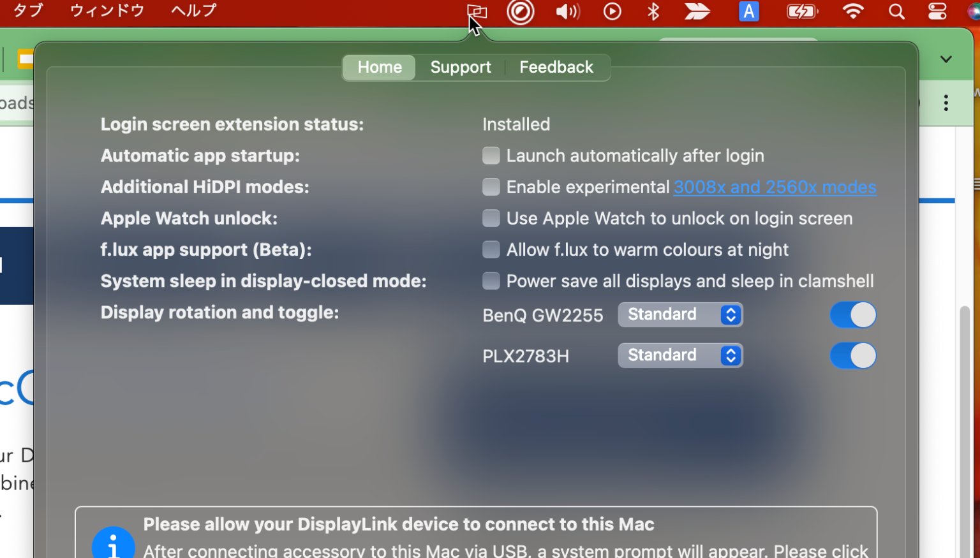Open the ウィンドウ menu

(107, 11)
